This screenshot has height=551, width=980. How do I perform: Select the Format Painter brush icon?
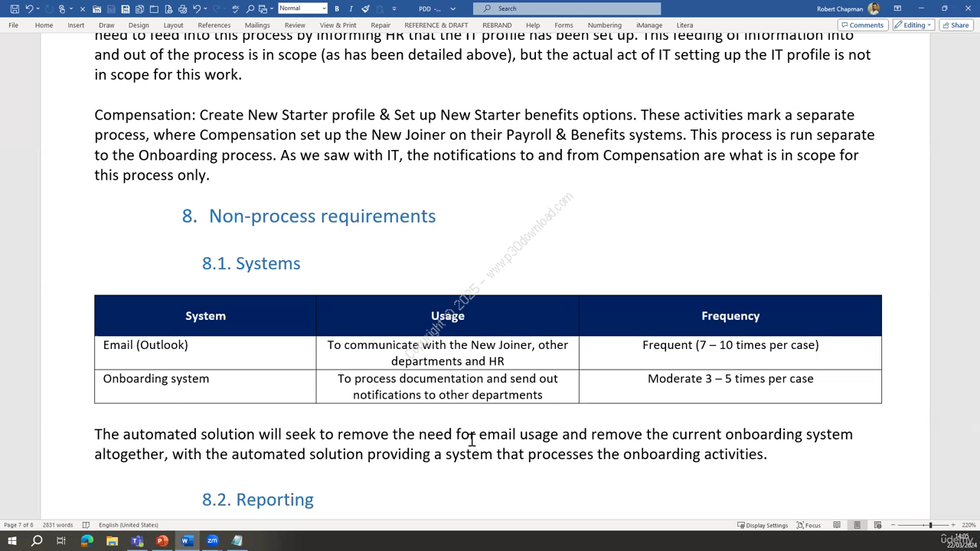click(365, 8)
